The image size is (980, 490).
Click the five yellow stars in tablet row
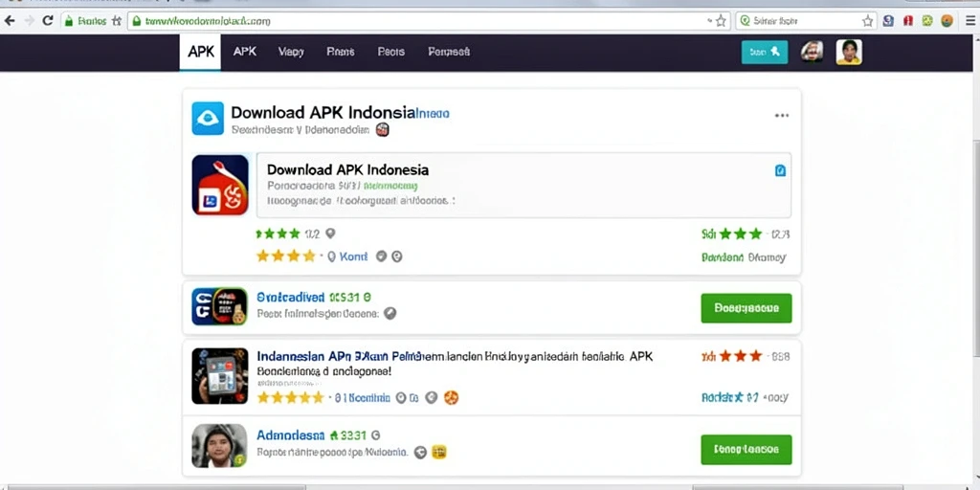coord(290,397)
